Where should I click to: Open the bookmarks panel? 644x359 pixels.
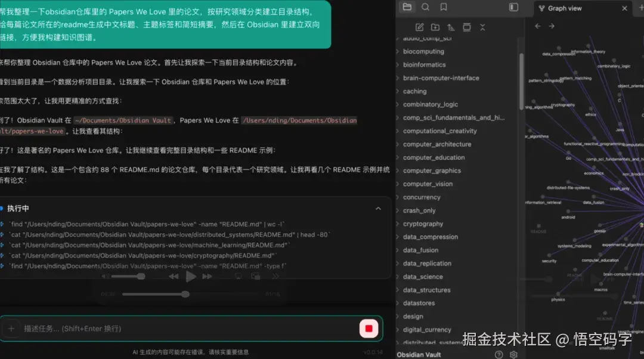[443, 7]
